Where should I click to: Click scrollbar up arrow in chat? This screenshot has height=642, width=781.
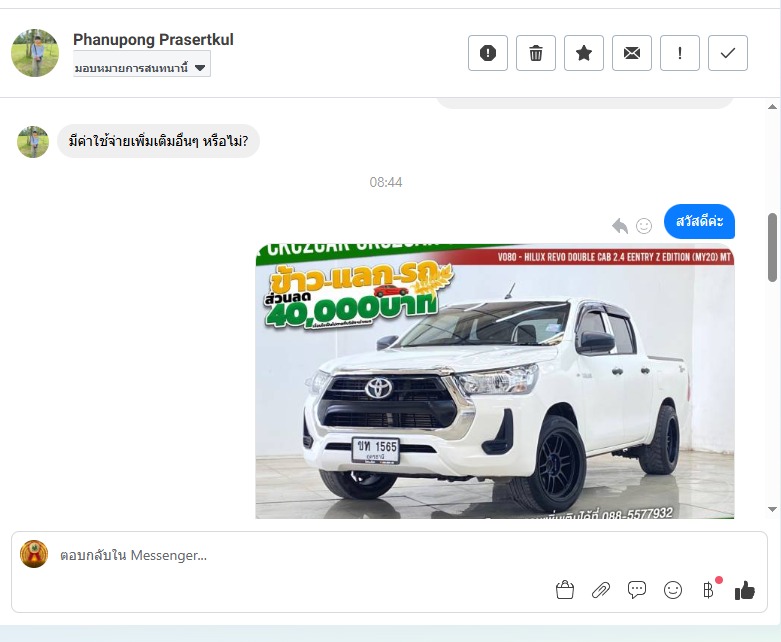[x=772, y=107]
